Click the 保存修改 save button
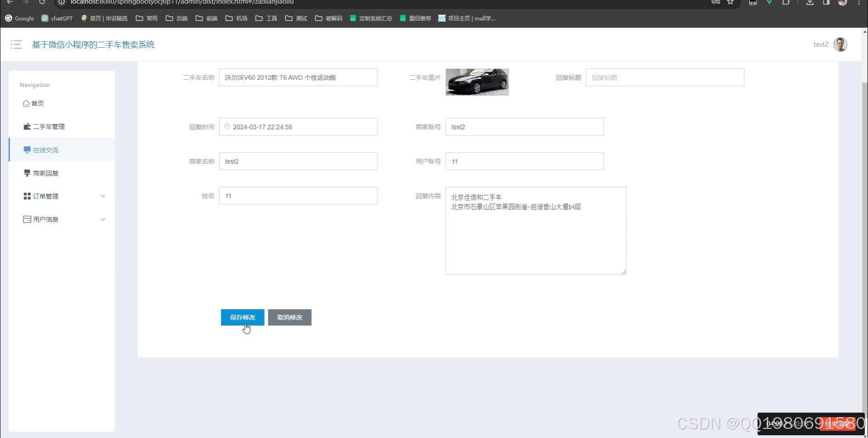The width and height of the screenshot is (868, 438). pos(242,317)
